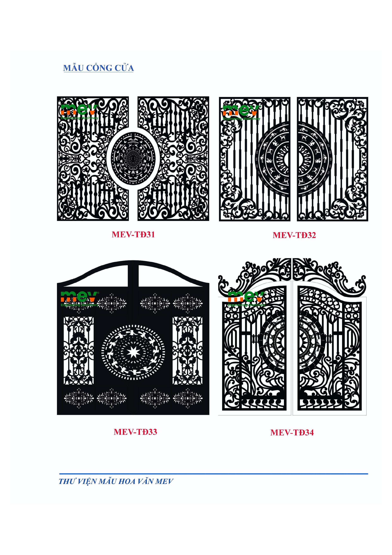Click the MEV-TĐ32 red label
The height and width of the screenshot is (555, 392).
point(294,235)
